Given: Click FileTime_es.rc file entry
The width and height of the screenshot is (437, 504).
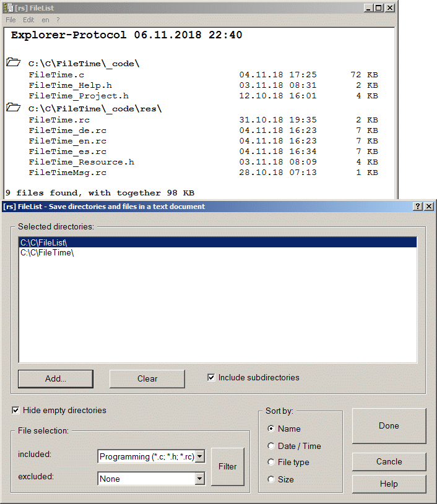Looking at the screenshot, I should coord(67,152).
